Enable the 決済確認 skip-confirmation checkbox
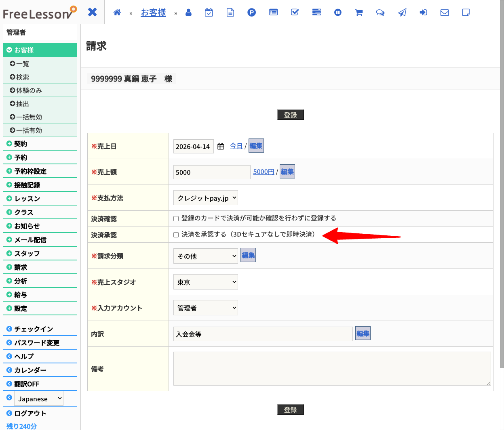 (176, 219)
